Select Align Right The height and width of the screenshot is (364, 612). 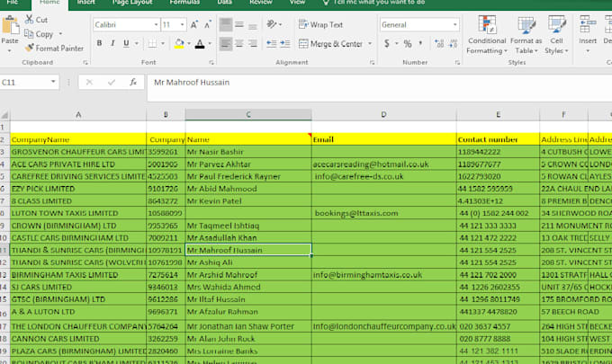click(x=253, y=43)
